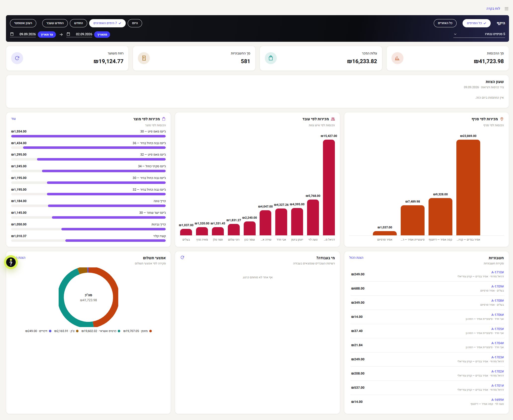The width and height of the screenshot is (513, 420).
Task: Click the ₪23,869.00 branch bar
Action: (x=468, y=187)
